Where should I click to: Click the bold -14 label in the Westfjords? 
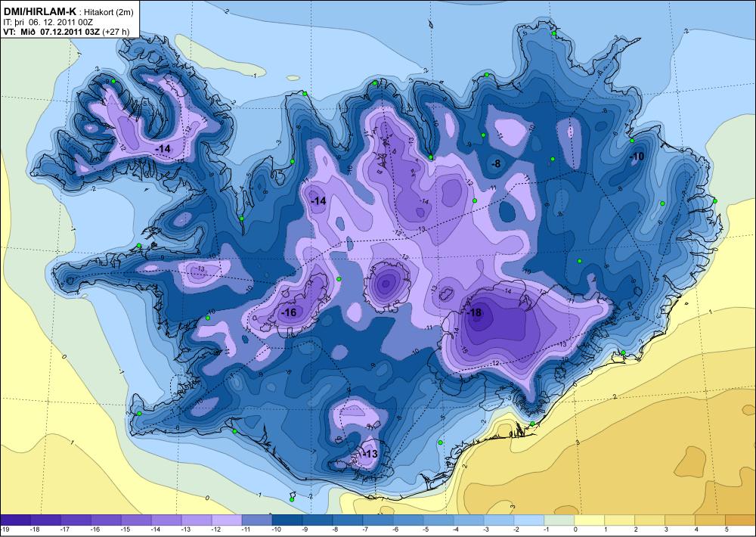click(163, 149)
